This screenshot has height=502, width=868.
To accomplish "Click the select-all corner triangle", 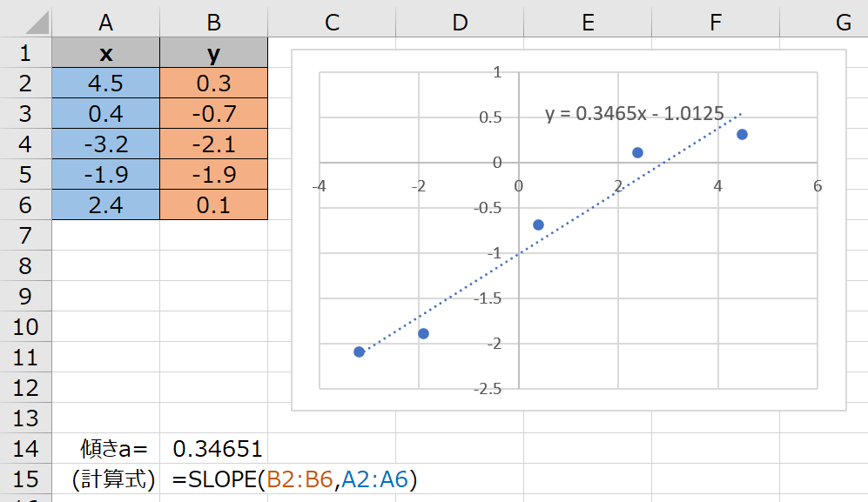I will point(37,23).
